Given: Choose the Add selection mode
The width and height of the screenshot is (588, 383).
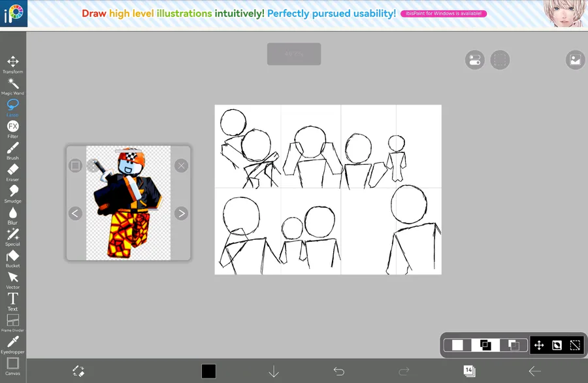Looking at the screenshot, I should (485, 345).
